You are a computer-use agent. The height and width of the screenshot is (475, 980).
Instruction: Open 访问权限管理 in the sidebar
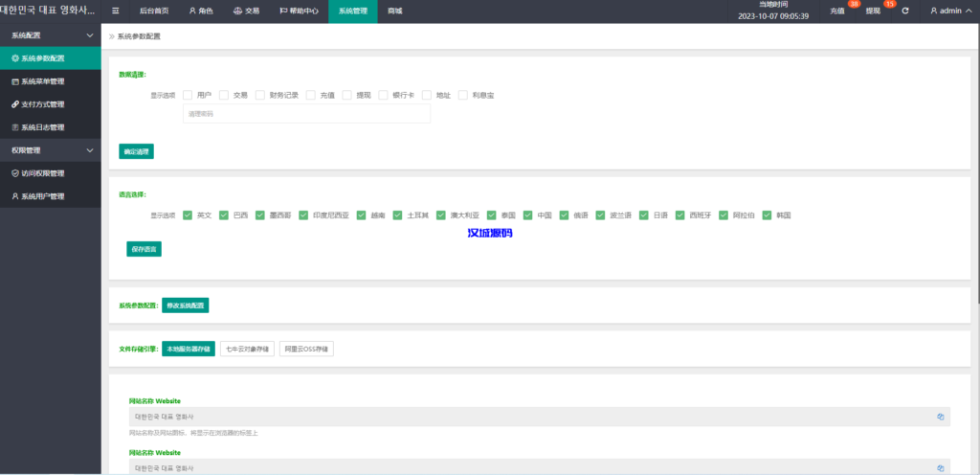(x=43, y=173)
